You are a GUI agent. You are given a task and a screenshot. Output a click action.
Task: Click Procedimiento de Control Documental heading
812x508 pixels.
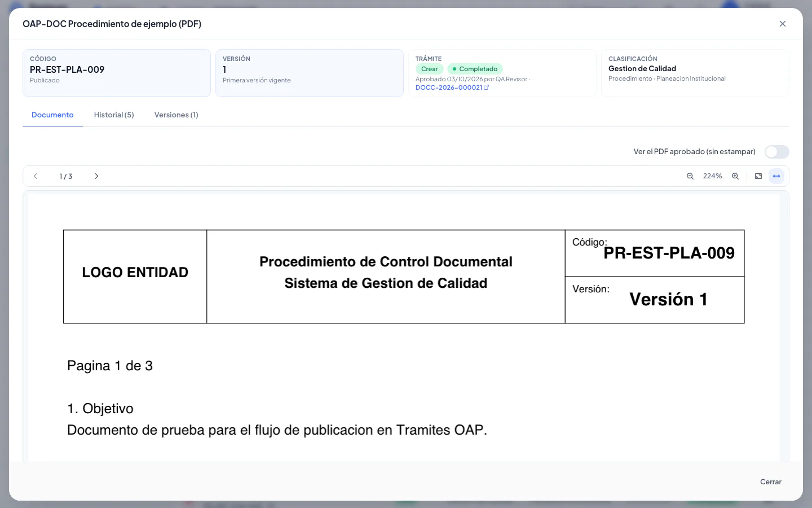tap(386, 261)
